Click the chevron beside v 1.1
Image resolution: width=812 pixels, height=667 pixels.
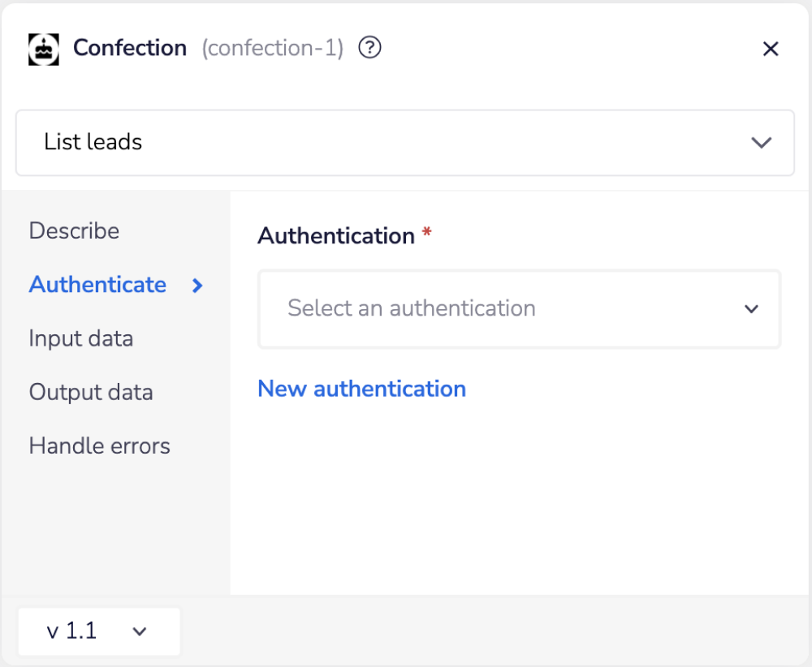(x=139, y=631)
